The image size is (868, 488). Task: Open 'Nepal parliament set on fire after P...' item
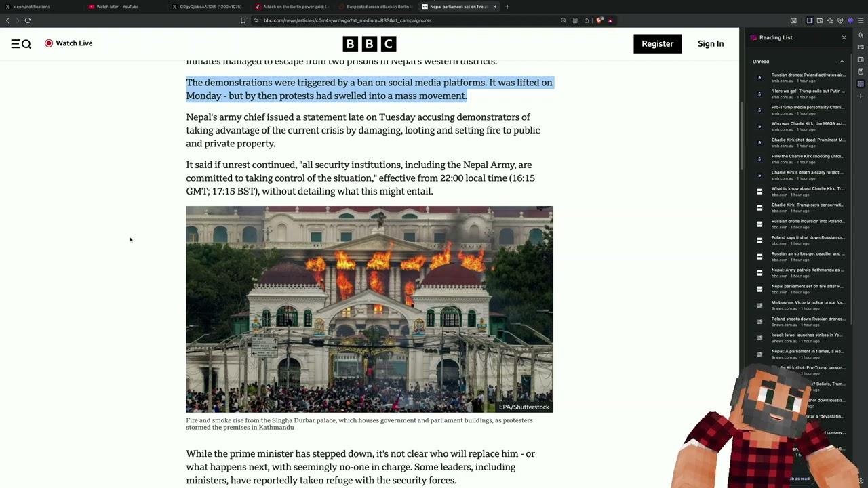(800, 289)
